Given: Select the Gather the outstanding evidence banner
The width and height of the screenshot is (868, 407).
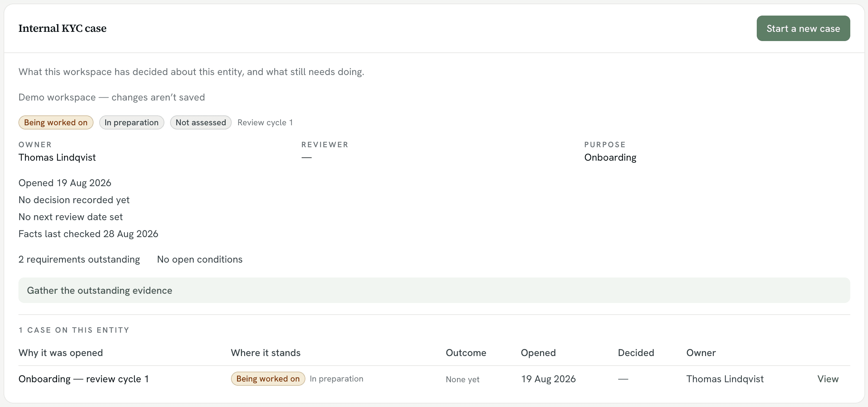Looking at the screenshot, I should tap(434, 290).
